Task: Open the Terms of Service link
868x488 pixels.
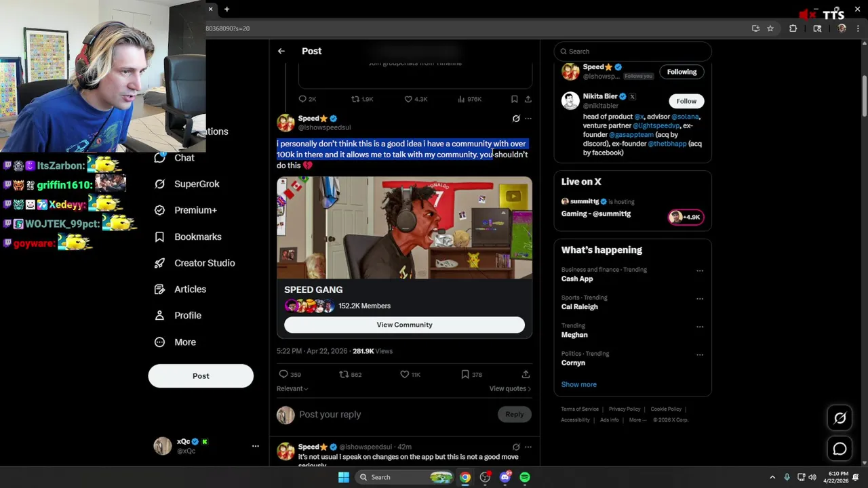Action: (580, 409)
